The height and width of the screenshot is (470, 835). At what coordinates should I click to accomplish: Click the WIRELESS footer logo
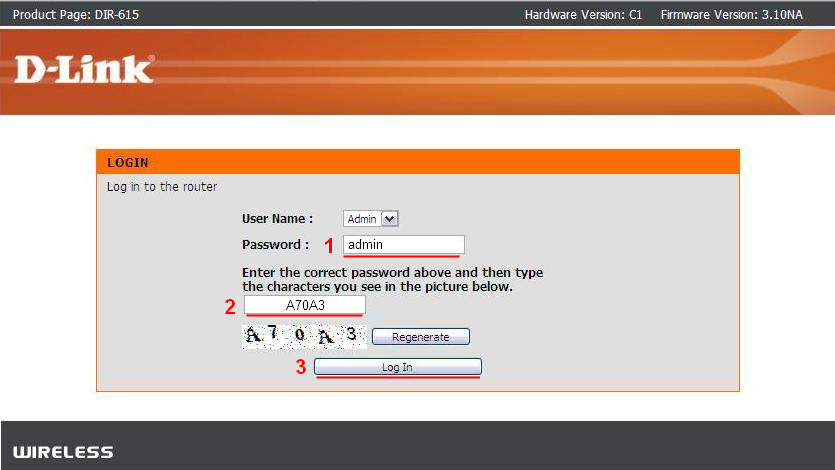coord(63,452)
